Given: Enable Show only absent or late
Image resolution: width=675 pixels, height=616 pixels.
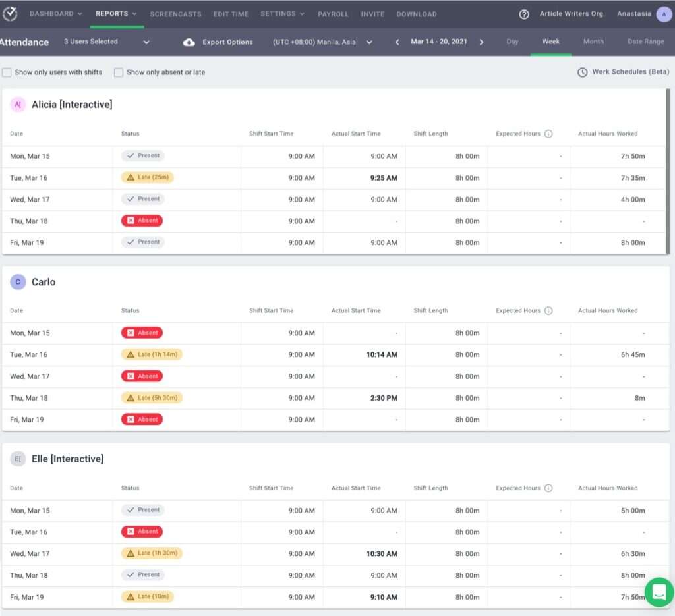Looking at the screenshot, I should 119,72.
